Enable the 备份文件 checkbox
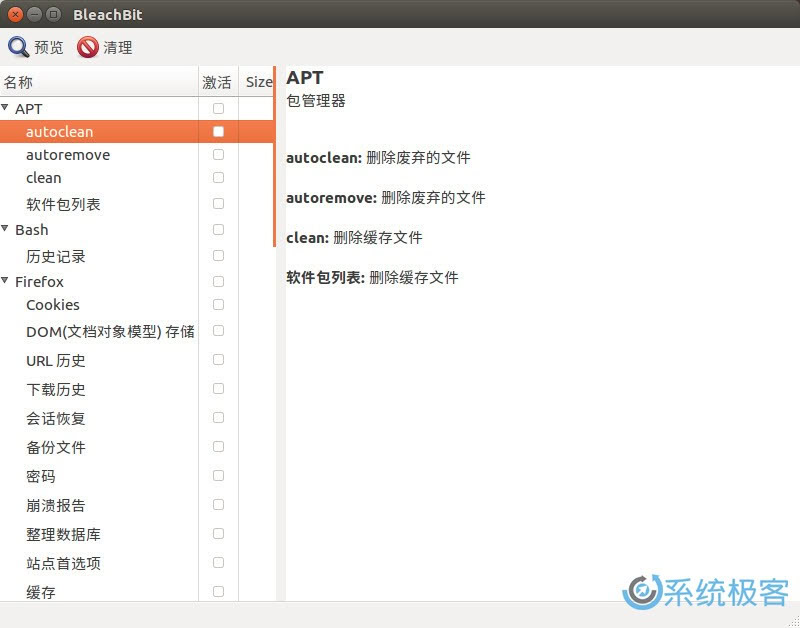The height and width of the screenshot is (628, 800). pos(218,447)
